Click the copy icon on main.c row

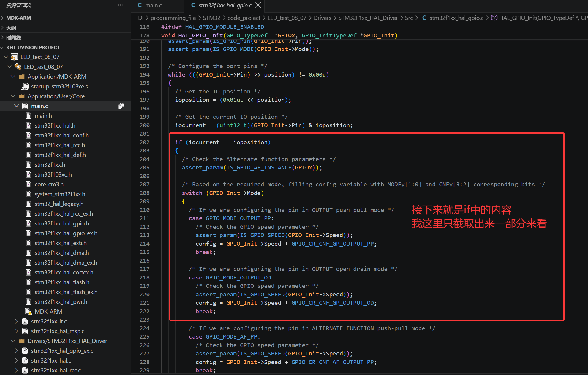click(x=121, y=106)
